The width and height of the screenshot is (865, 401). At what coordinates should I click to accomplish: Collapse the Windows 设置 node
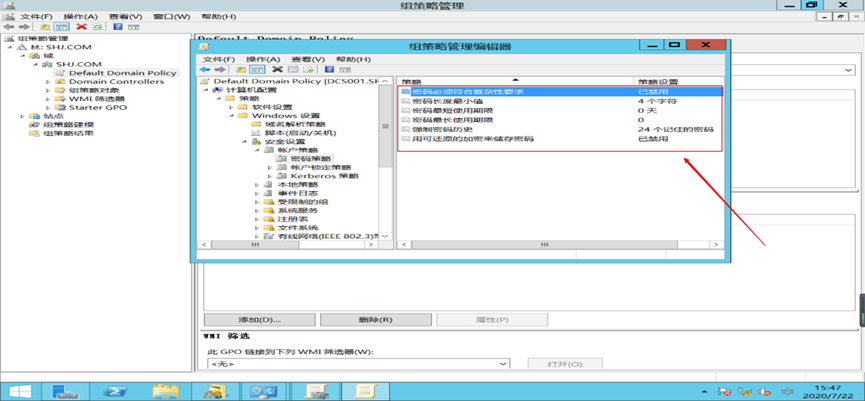tap(231, 116)
